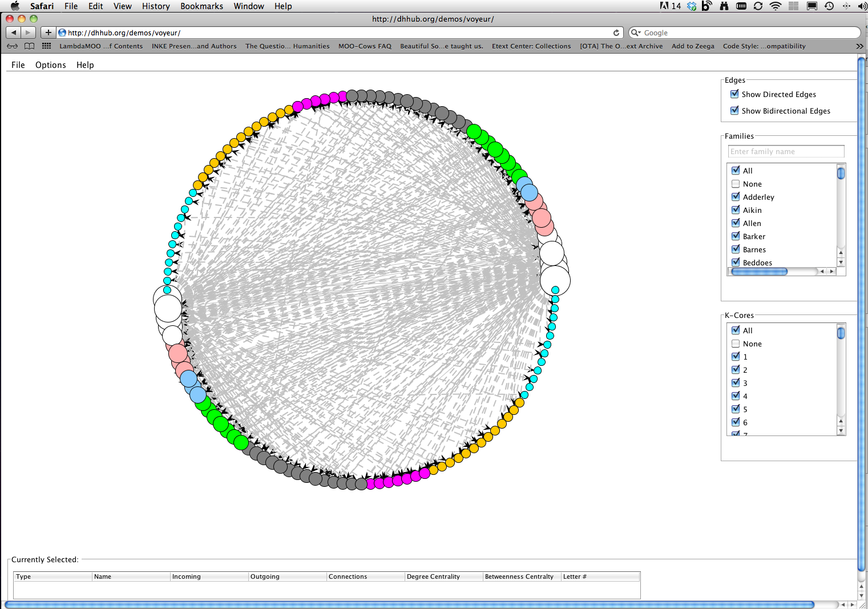This screenshot has height=609, width=868.
Task: Click the Outgoing column header
Action: (x=287, y=576)
